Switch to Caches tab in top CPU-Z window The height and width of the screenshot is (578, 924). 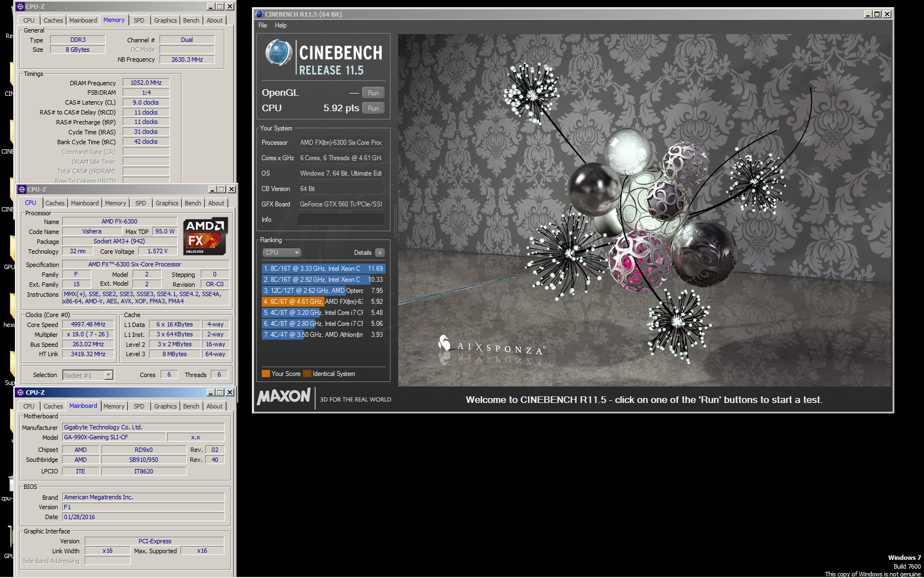[53, 20]
